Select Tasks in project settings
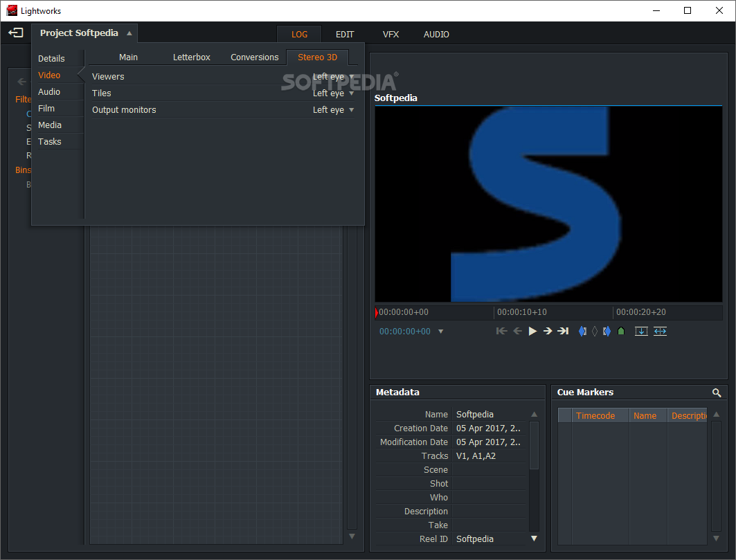The width and height of the screenshot is (736, 560). pyautogui.click(x=49, y=141)
